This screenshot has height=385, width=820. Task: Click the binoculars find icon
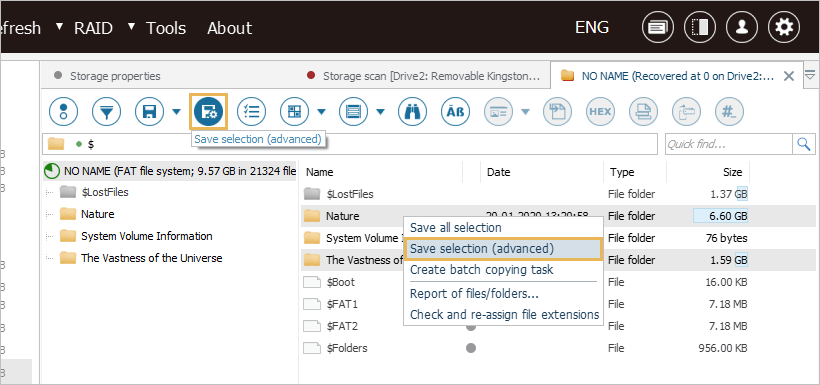pos(413,111)
